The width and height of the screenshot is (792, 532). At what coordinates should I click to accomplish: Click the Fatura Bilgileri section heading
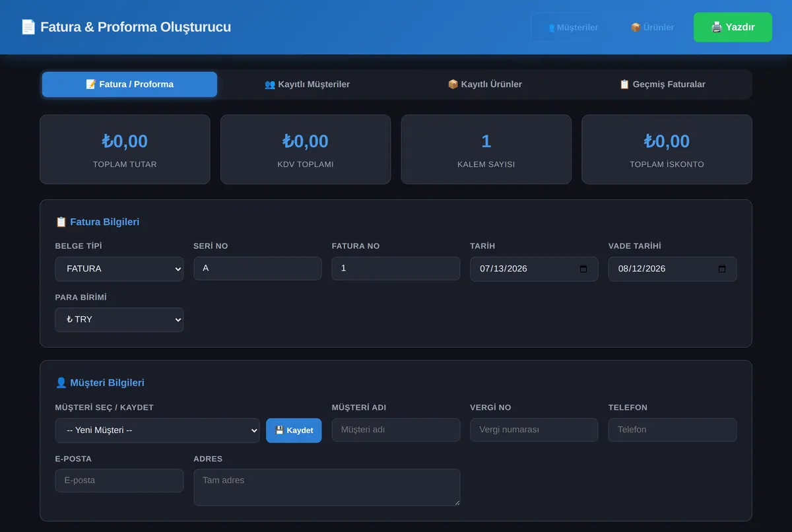pos(98,222)
